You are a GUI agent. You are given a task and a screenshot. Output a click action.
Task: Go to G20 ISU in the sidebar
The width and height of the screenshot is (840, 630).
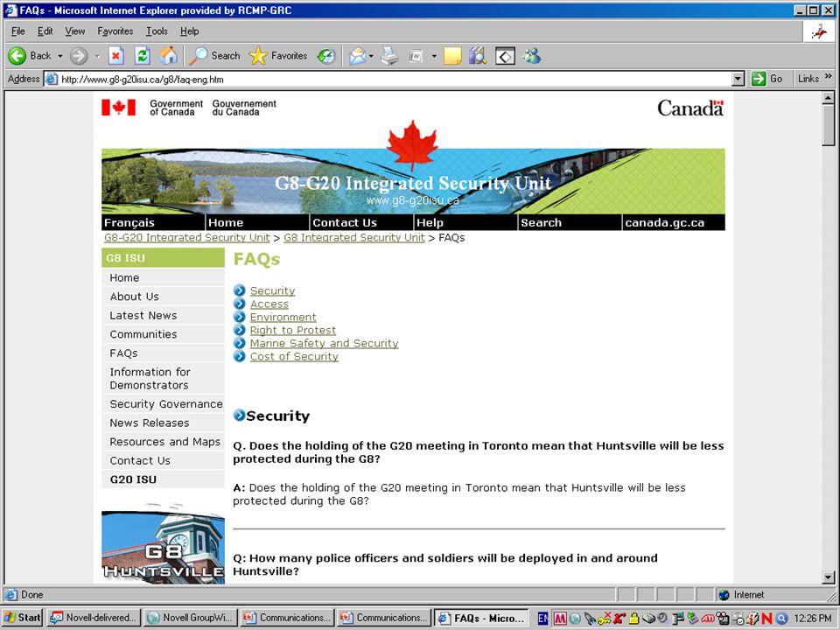[x=163, y=479]
